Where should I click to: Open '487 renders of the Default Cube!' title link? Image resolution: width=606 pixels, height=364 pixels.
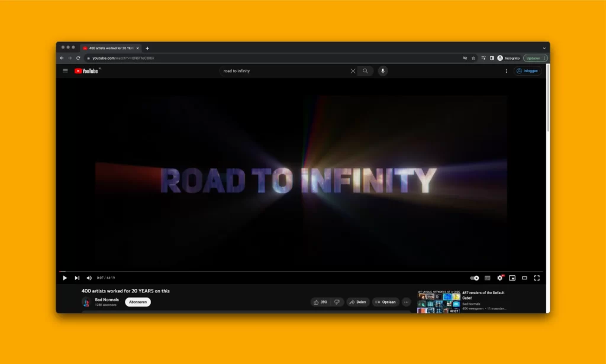click(483, 295)
